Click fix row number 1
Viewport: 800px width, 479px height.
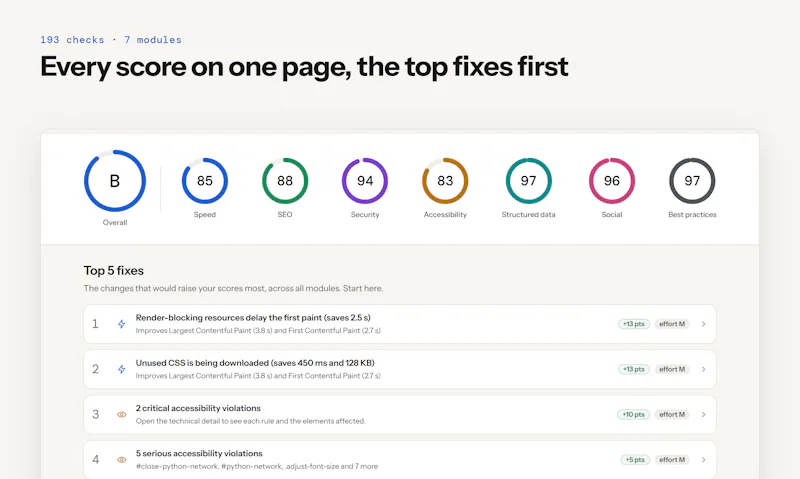95,324
